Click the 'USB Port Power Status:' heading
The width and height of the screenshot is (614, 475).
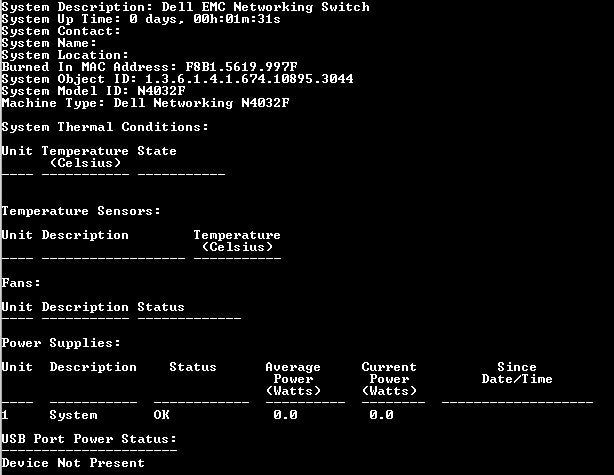tap(89, 439)
